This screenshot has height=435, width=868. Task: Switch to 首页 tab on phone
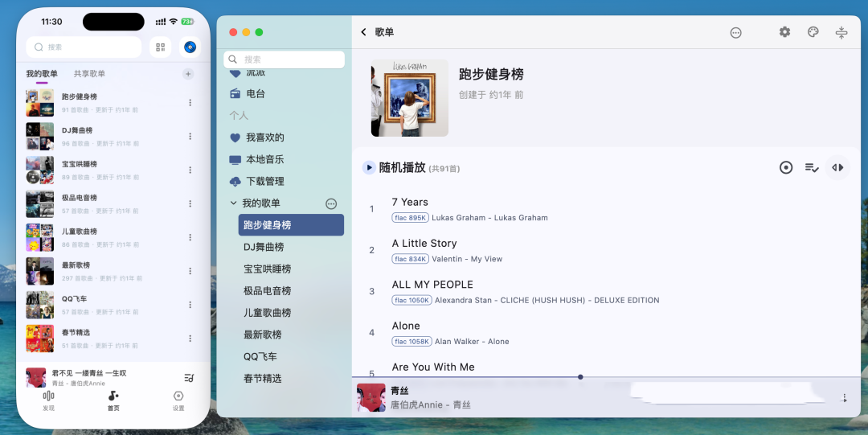(x=113, y=400)
